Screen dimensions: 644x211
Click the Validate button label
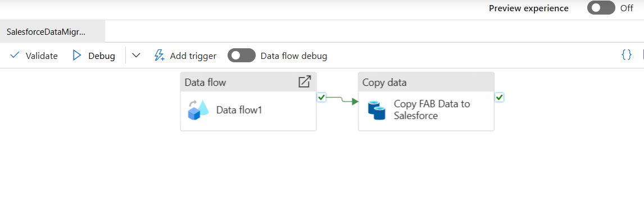[x=42, y=56]
